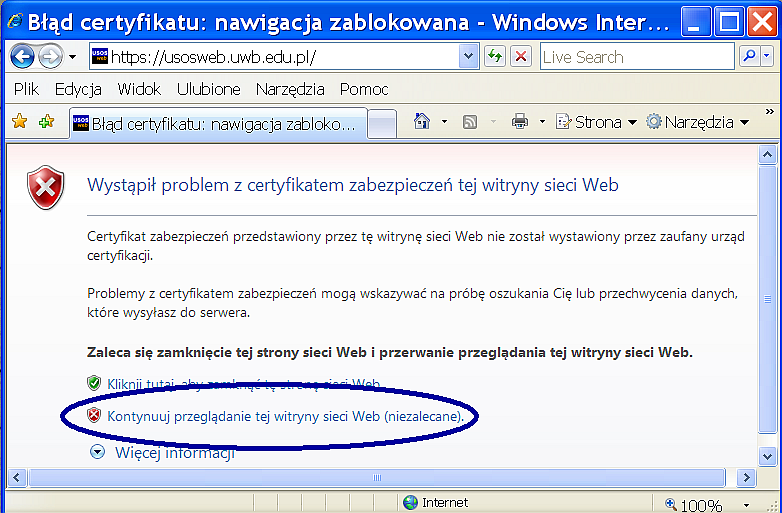This screenshot has width=782, height=513.
Task: Click the Print icon
Action: coord(520,122)
